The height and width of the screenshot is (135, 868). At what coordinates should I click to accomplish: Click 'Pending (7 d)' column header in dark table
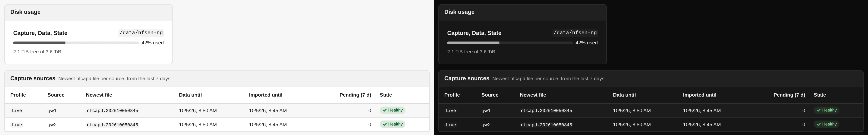coord(789,95)
